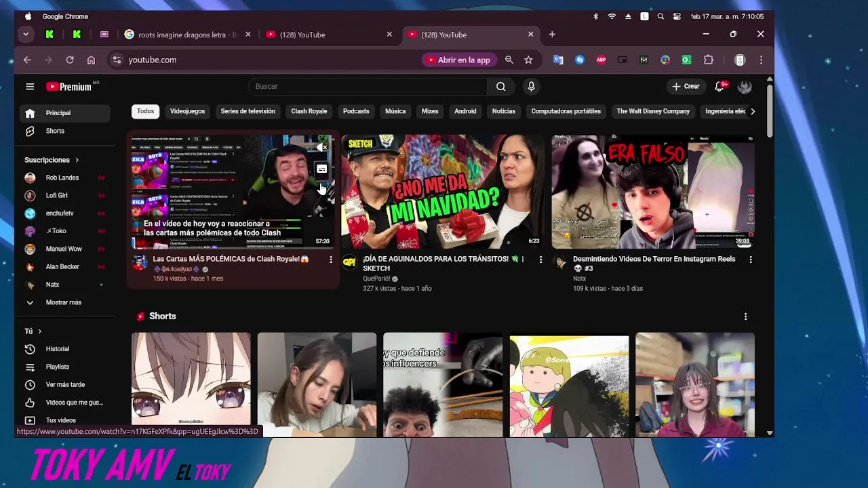Expand Mostrar más subscriptions
Image resolution: width=868 pixels, height=488 pixels.
point(65,302)
